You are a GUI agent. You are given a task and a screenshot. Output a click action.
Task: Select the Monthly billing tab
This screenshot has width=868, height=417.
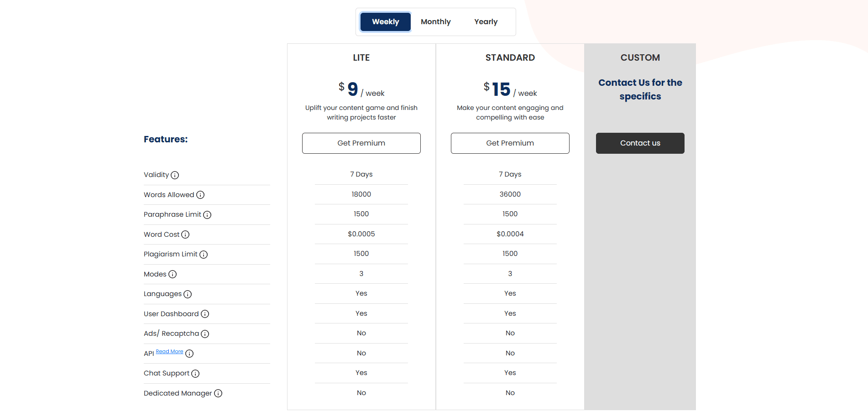point(436,22)
